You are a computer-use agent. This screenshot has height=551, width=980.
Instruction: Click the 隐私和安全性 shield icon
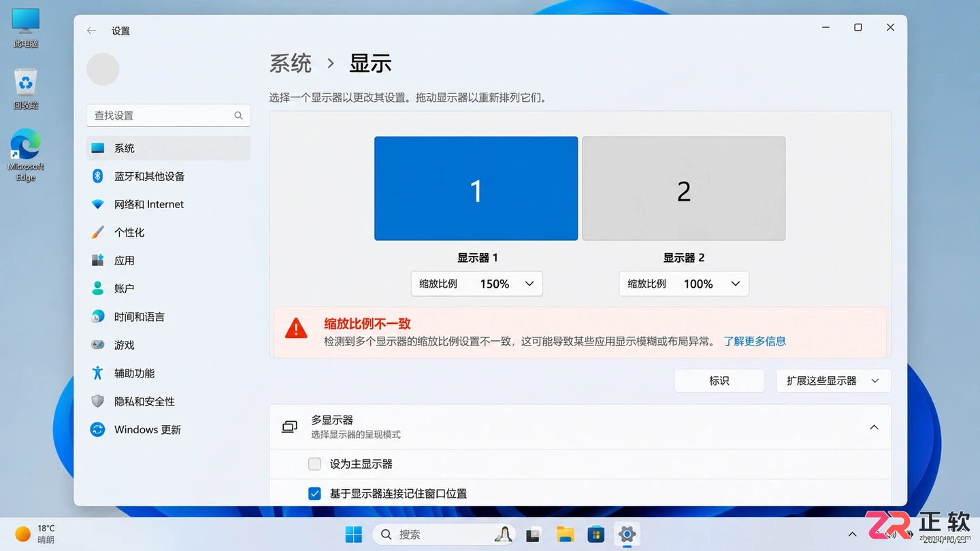pyautogui.click(x=97, y=401)
